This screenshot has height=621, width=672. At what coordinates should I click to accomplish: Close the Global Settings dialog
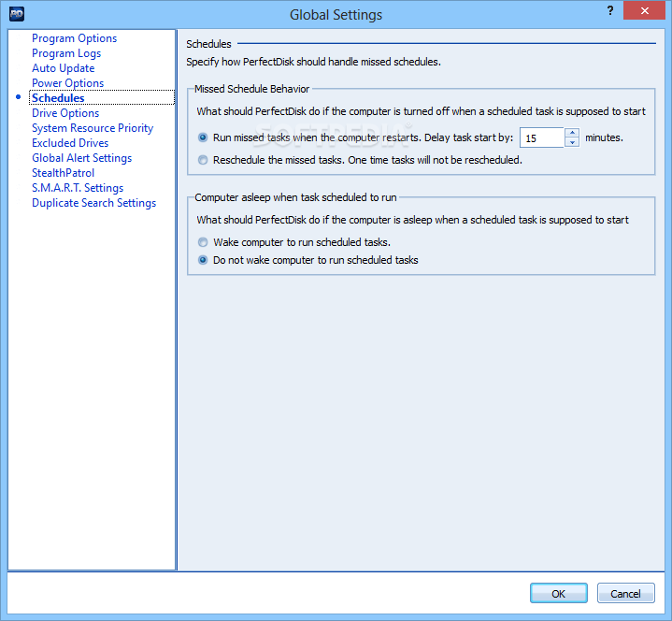(x=644, y=10)
